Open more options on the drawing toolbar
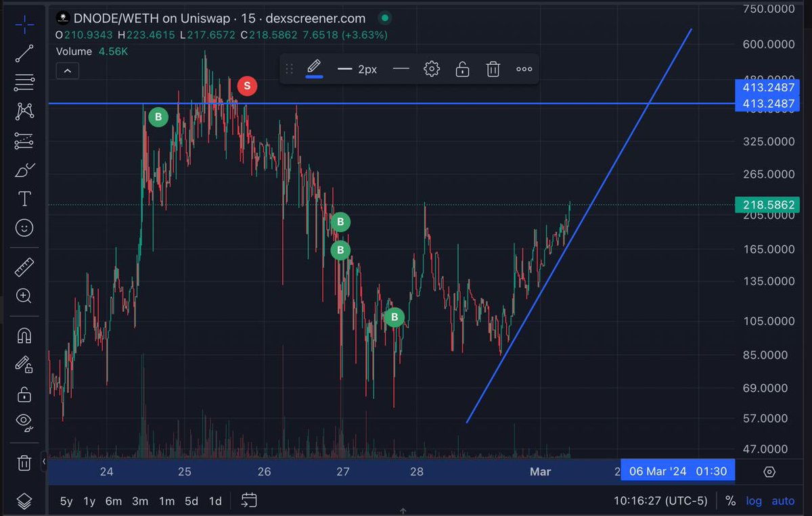This screenshot has width=812, height=516. coord(524,68)
